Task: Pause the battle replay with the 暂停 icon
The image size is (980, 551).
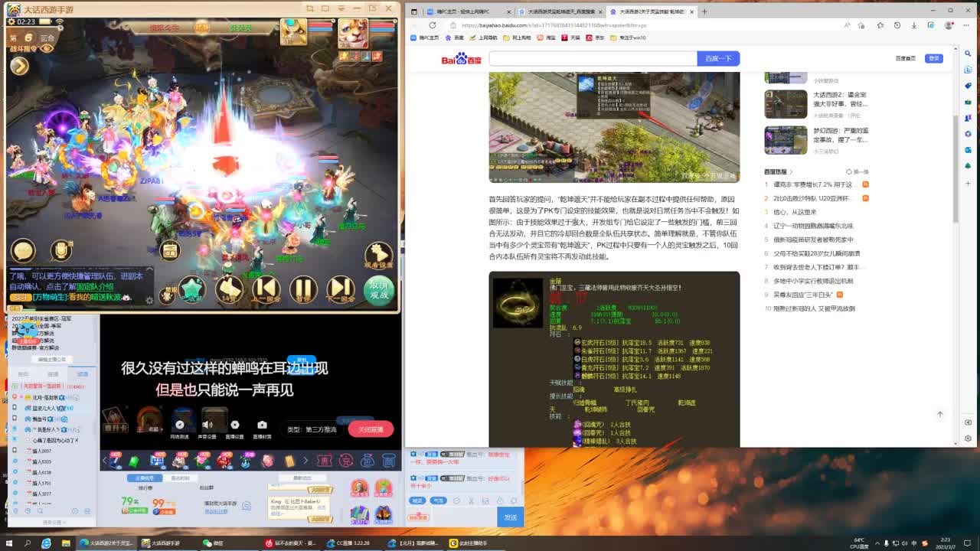Action: [303, 289]
